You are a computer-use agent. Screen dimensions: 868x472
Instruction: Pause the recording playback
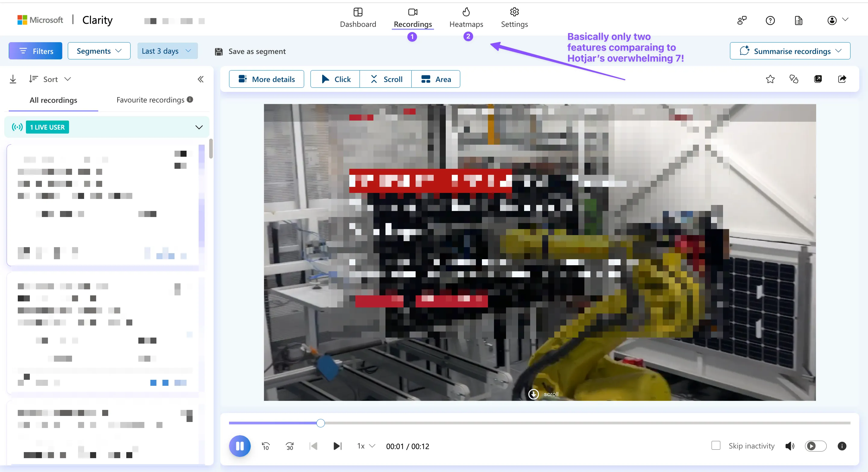240,446
